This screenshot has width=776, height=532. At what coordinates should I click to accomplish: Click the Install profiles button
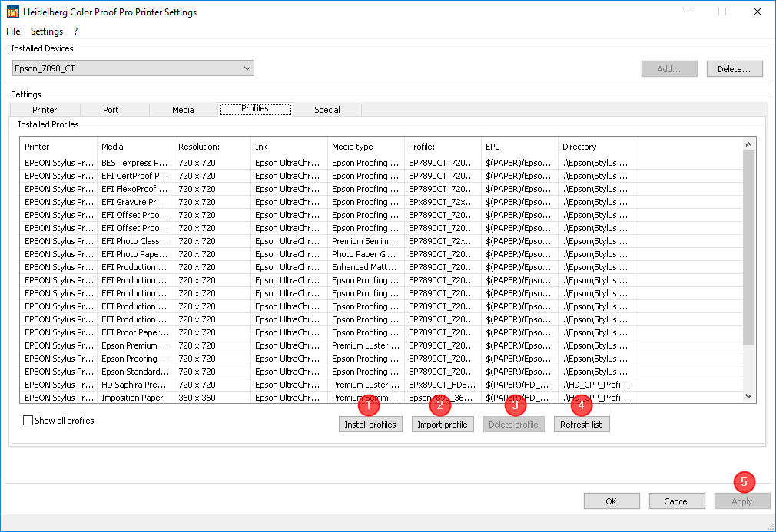370,425
